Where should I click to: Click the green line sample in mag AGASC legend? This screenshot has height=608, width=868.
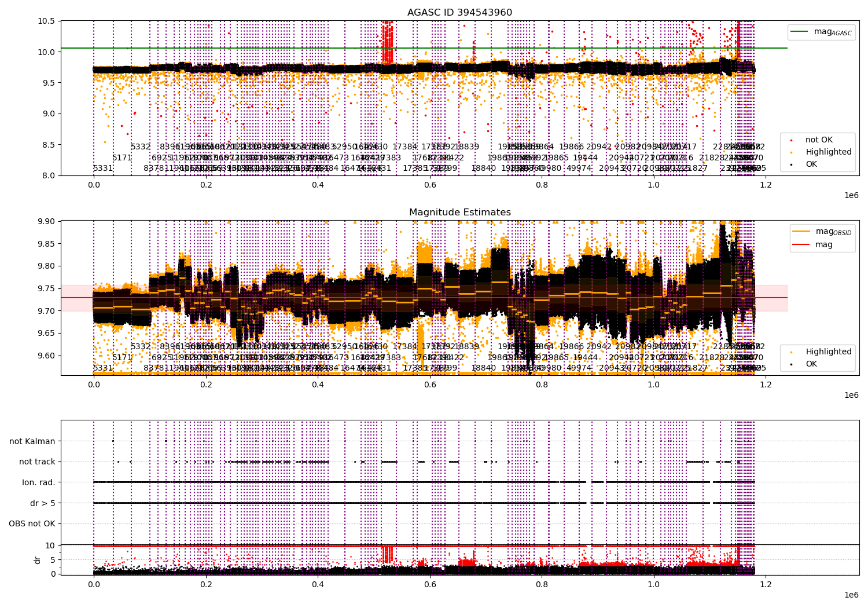pyautogui.click(x=799, y=31)
